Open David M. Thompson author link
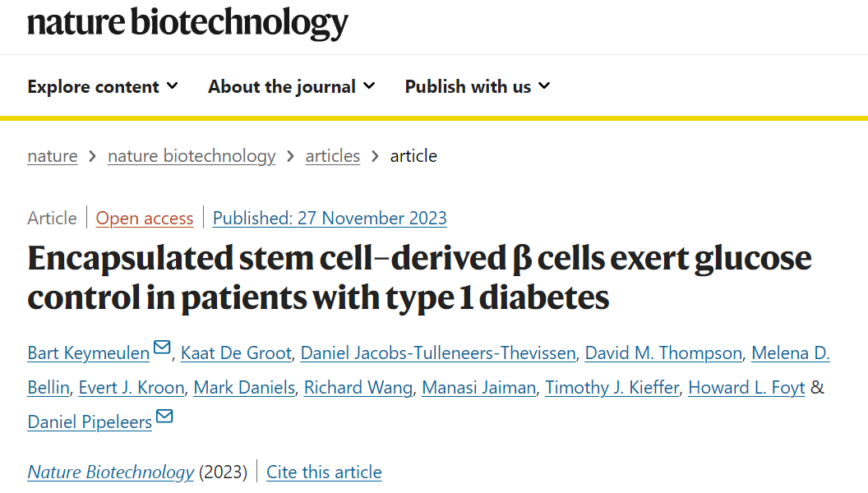Image resolution: width=868 pixels, height=493 pixels. pyautogui.click(x=663, y=353)
